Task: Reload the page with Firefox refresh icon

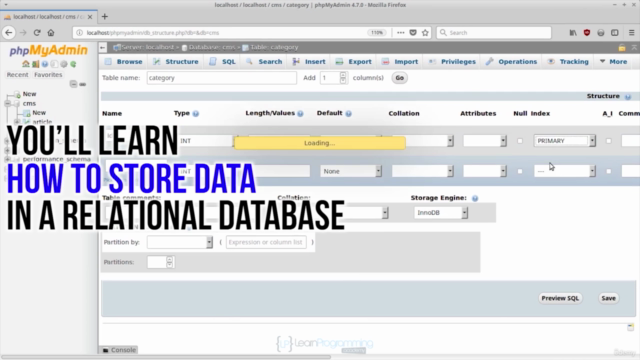Action: tap(37, 33)
